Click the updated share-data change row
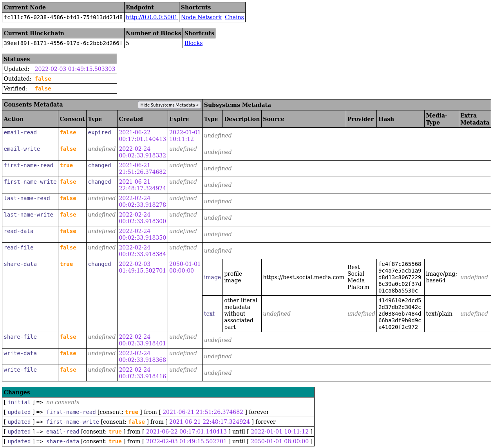The image size is (492, 448). (x=158, y=441)
